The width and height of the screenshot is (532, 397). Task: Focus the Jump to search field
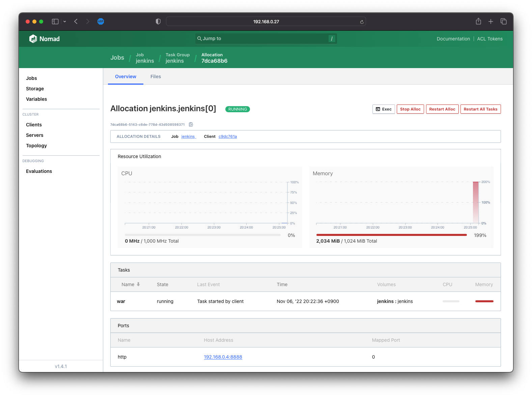pyautogui.click(x=266, y=38)
